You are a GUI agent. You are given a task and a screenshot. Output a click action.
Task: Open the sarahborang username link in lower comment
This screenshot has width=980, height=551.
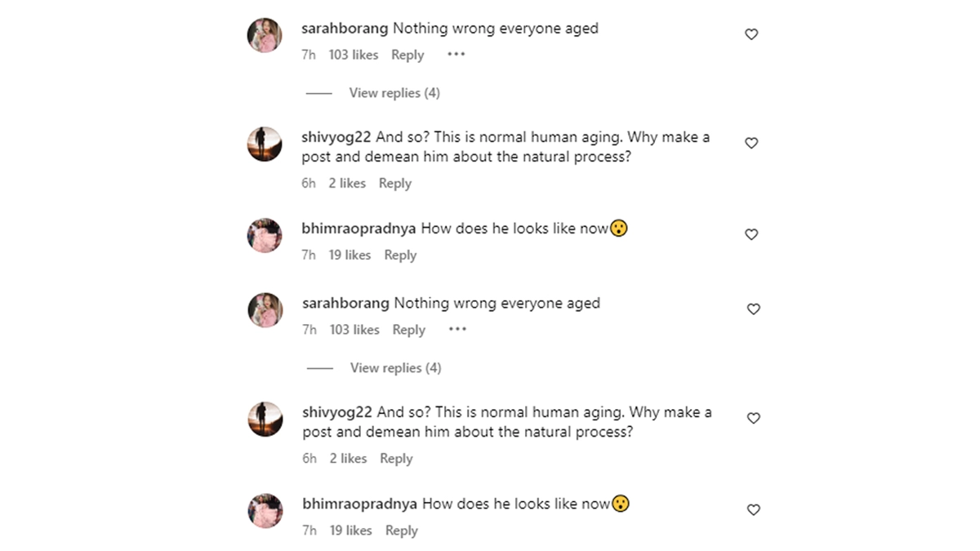pos(345,303)
